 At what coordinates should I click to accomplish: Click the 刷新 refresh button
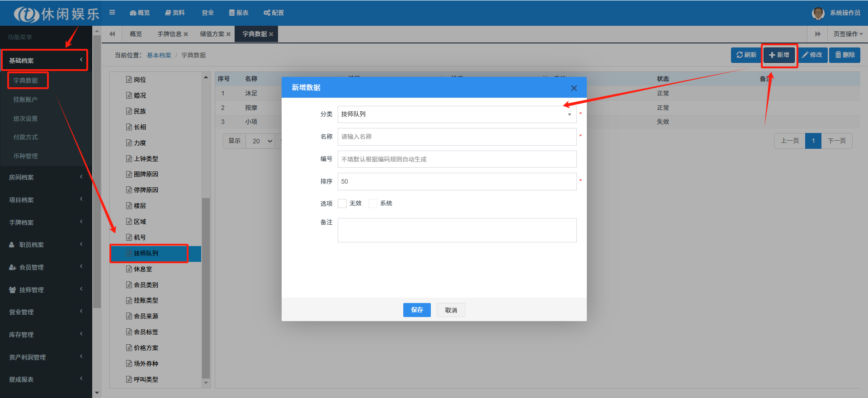tap(746, 55)
